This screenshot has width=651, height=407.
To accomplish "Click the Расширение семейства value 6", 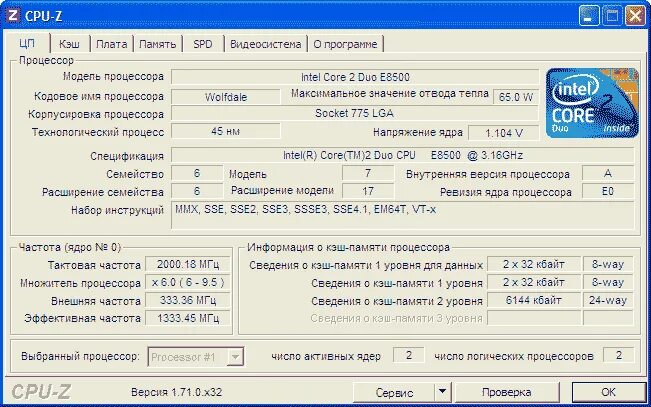I will (x=197, y=191).
